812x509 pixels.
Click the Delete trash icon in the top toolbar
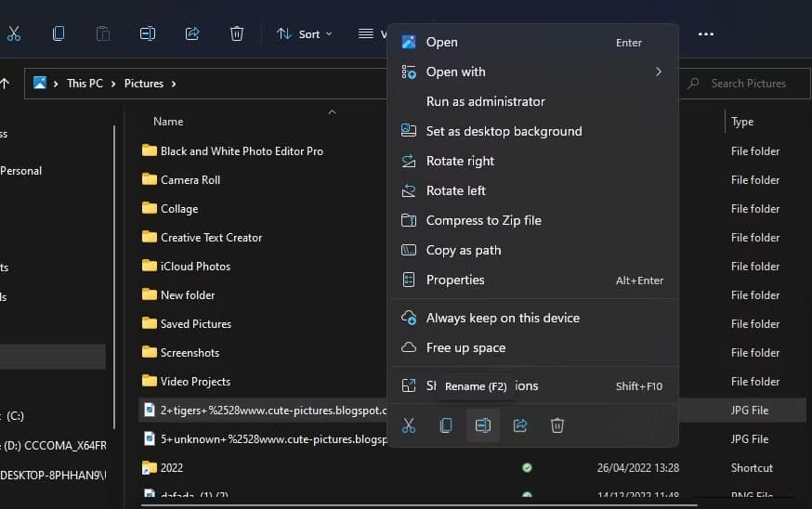tap(237, 33)
